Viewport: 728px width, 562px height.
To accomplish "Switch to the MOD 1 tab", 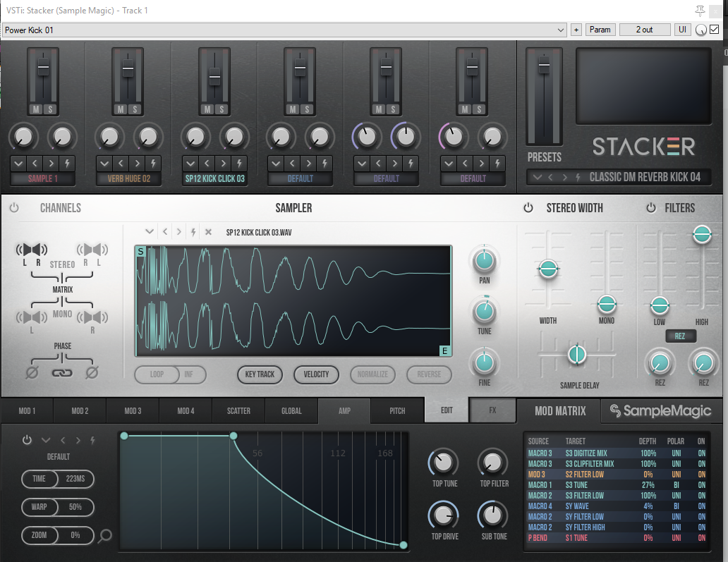I will tap(27, 411).
